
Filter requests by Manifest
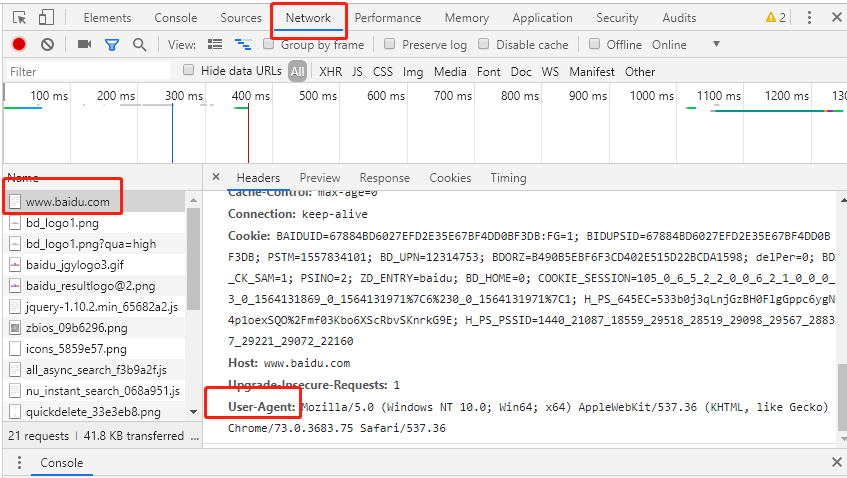[x=591, y=71]
